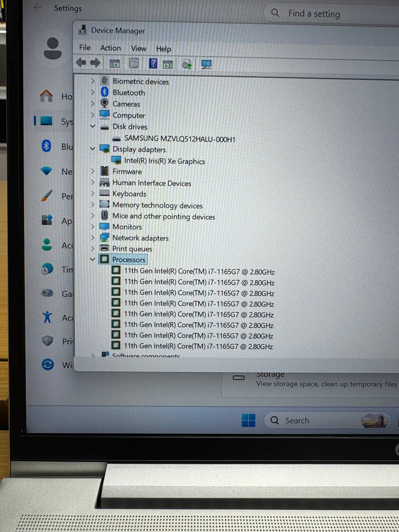Select the Print queues tree label
Viewport: 399px width, 532px height.
click(x=132, y=249)
